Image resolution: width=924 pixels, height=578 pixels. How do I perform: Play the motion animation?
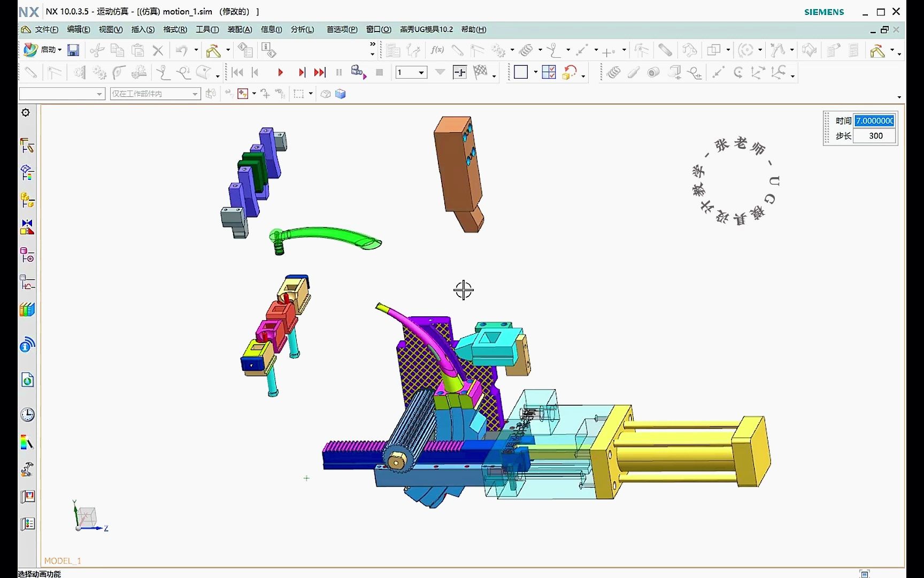(280, 72)
